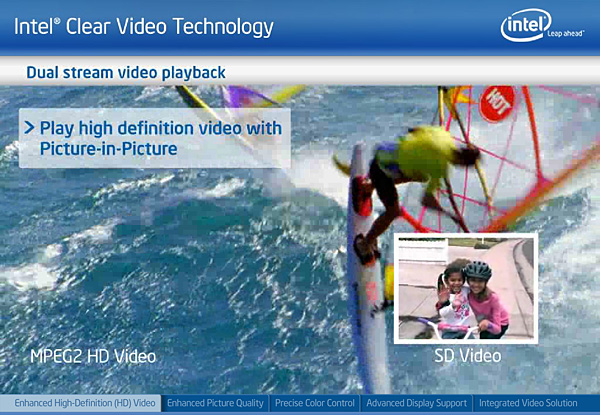Image resolution: width=600 pixels, height=415 pixels.
Task: Open the Enhanced High-Definition (HD) Video tab
Action: 80,403
